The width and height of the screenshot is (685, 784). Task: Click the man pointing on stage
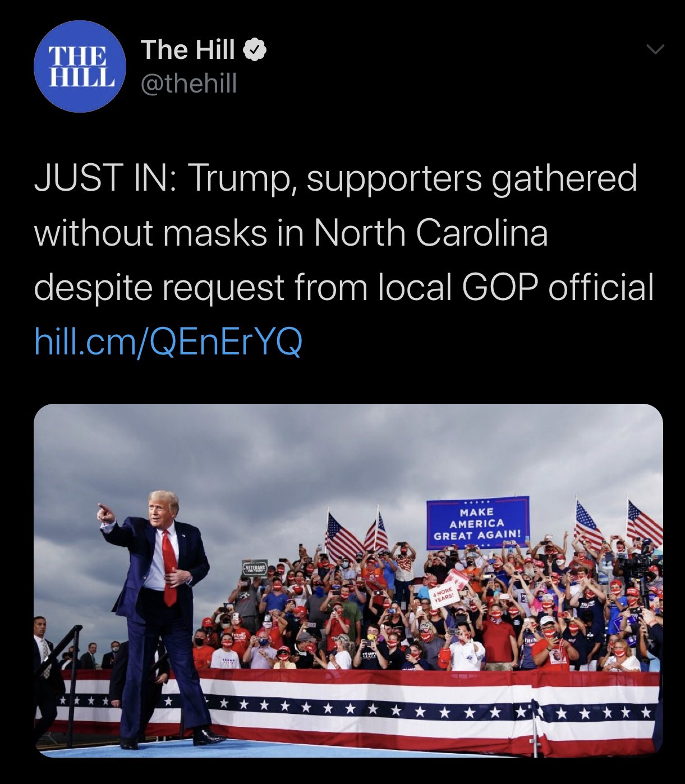(x=160, y=617)
